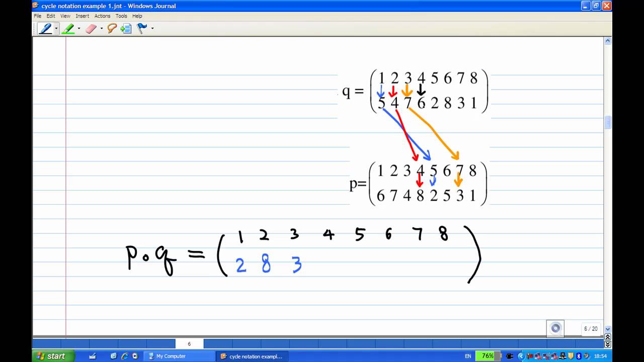Open the Pen settings dropdown arrow
The height and width of the screenshot is (362, 644).
(56, 29)
